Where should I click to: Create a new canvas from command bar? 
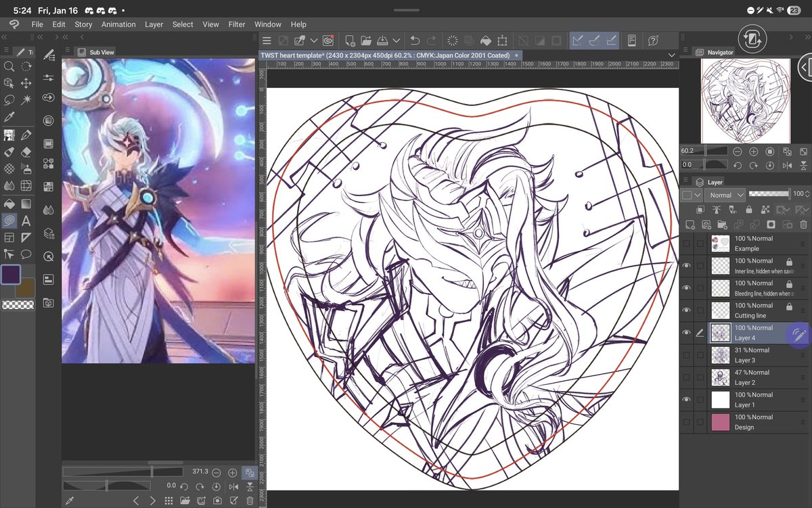point(350,41)
